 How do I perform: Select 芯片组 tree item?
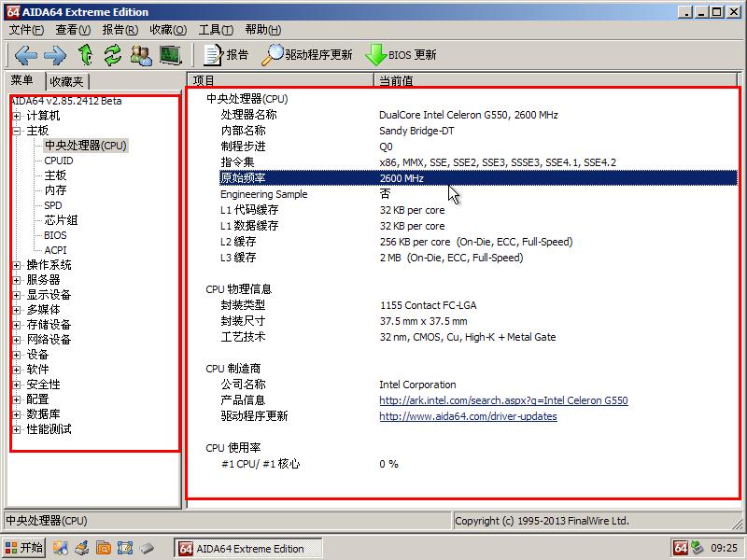(x=61, y=220)
